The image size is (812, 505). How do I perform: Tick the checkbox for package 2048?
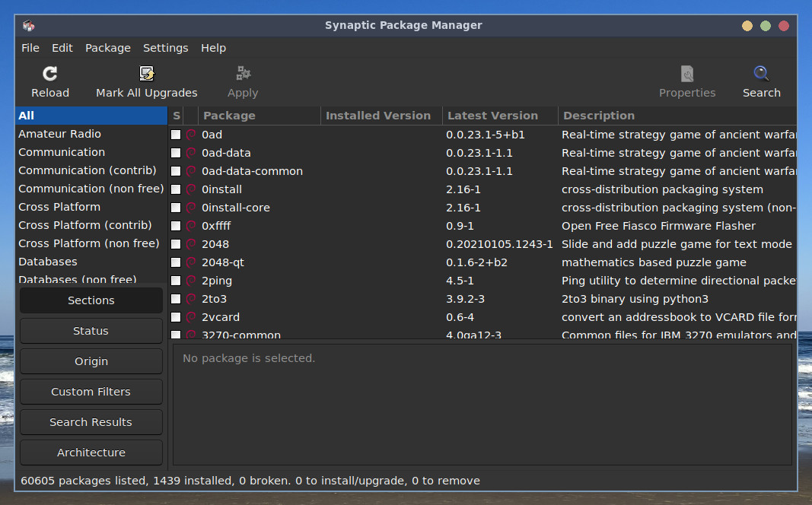point(176,244)
